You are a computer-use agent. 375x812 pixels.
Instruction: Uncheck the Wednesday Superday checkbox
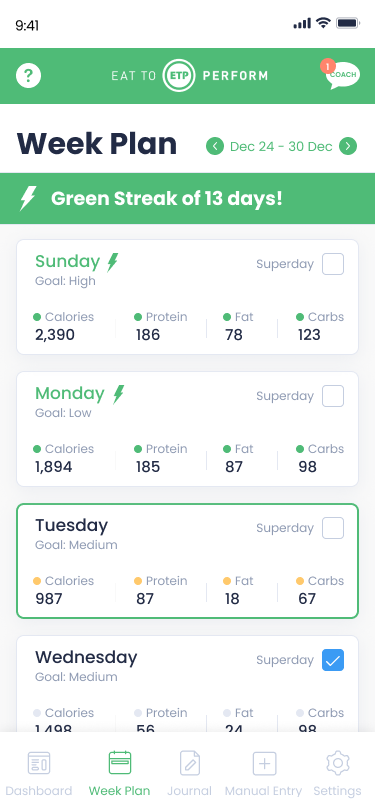click(333, 660)
